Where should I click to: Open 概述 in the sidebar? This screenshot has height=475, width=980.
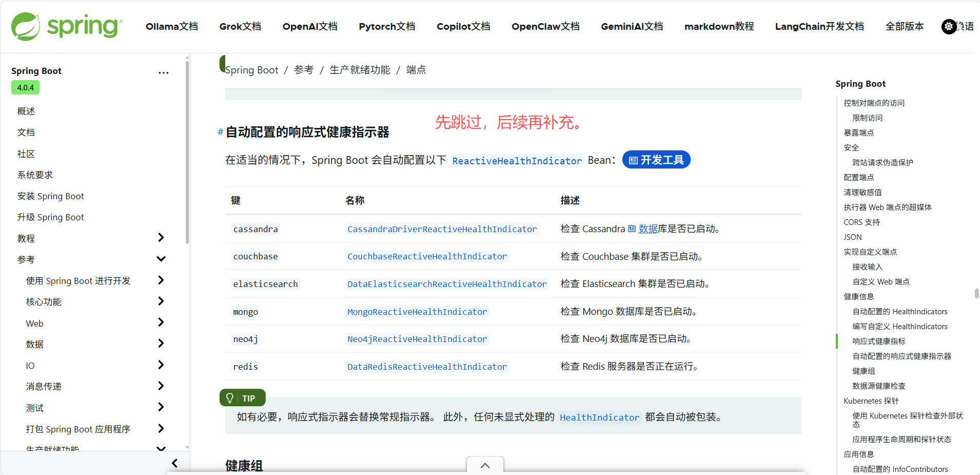coord(26,111)
